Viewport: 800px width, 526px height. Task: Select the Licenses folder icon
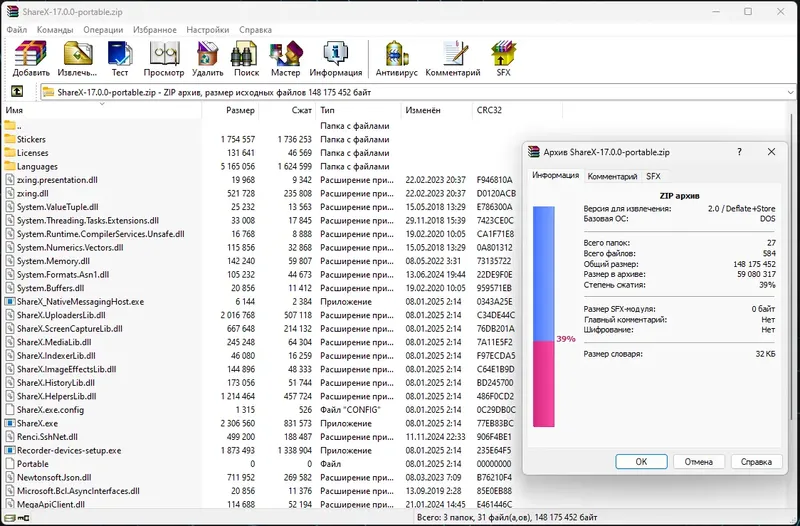pos(10,153)
